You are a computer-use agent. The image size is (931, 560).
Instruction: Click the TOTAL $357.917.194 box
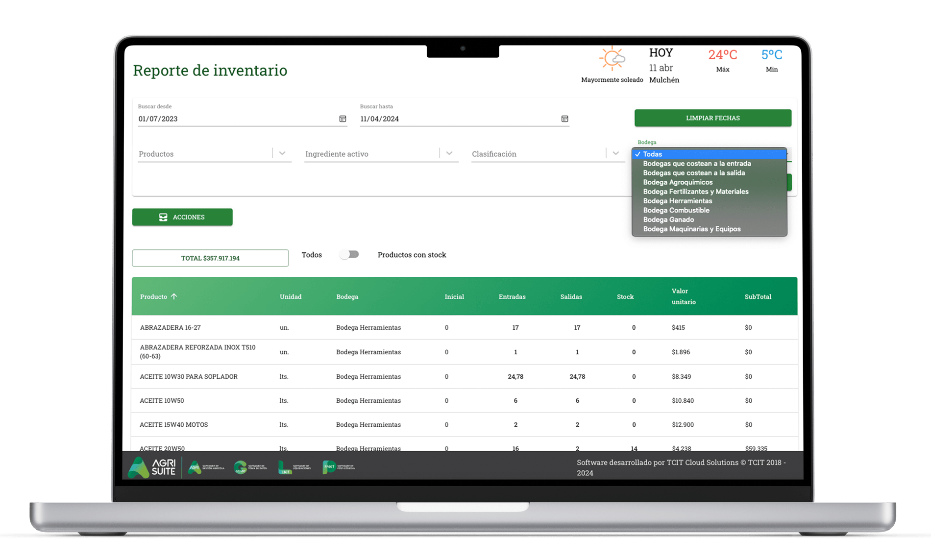click(x=210, y=258)
